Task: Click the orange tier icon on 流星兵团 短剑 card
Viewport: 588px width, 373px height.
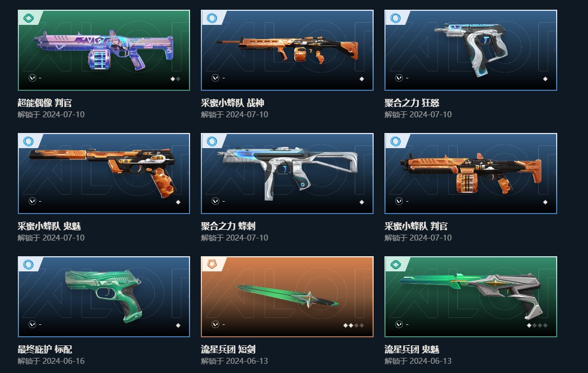Action: 212,264
